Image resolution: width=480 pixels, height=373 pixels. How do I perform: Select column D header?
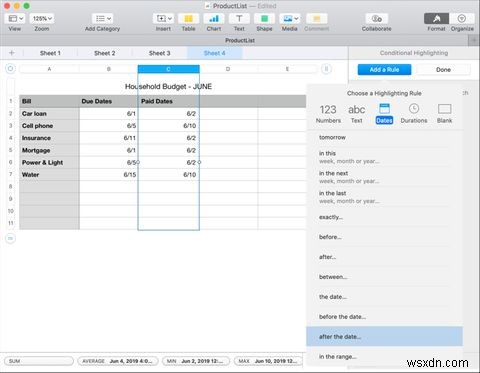pyautogui.click(x=228, y=69)
